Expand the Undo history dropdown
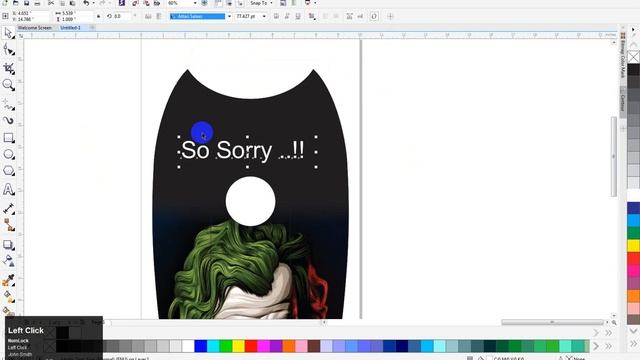Viewport: 640px width, 360px height. [93, 3]
